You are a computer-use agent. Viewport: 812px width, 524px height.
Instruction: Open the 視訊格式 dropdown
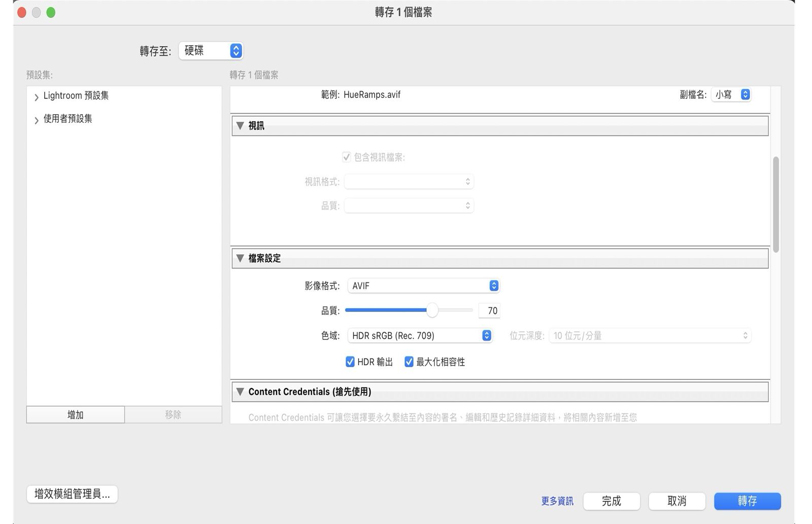coord(409,182)
